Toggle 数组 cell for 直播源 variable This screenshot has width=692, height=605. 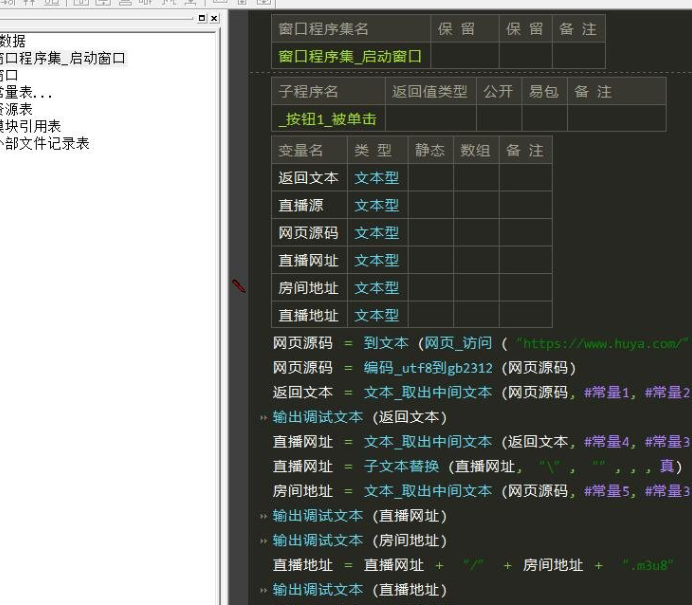tap(476, 205)
